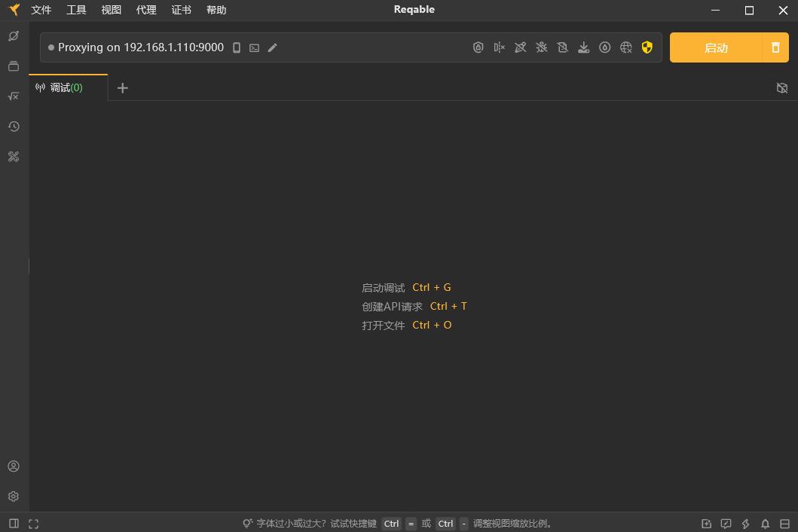Open the 代理 menu
Screen dimensions: 798x532
[146, 10]
